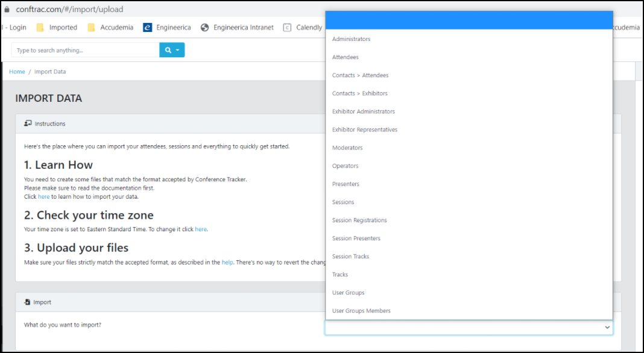The height and width of the screenshot is (353, 644).
Task: Open the 'What do you want to import' dropdown
Action: (469, 328)
